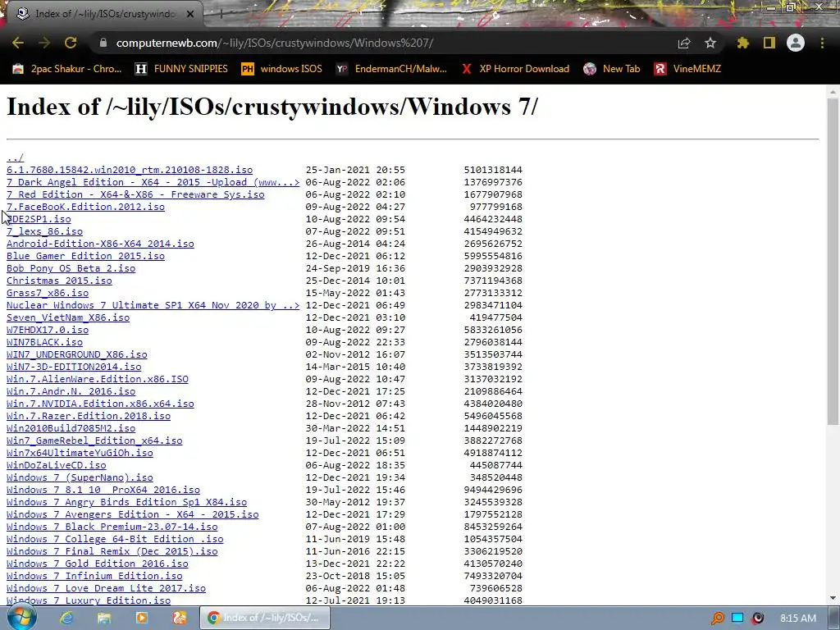
Task: Open Android-Edition-X86-X64 2014.iso link
Action: pyautogui.click(x=100, y=244)
